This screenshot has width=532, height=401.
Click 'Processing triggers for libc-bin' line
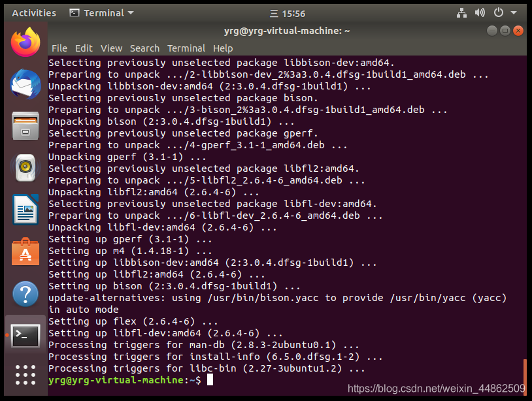207,368
